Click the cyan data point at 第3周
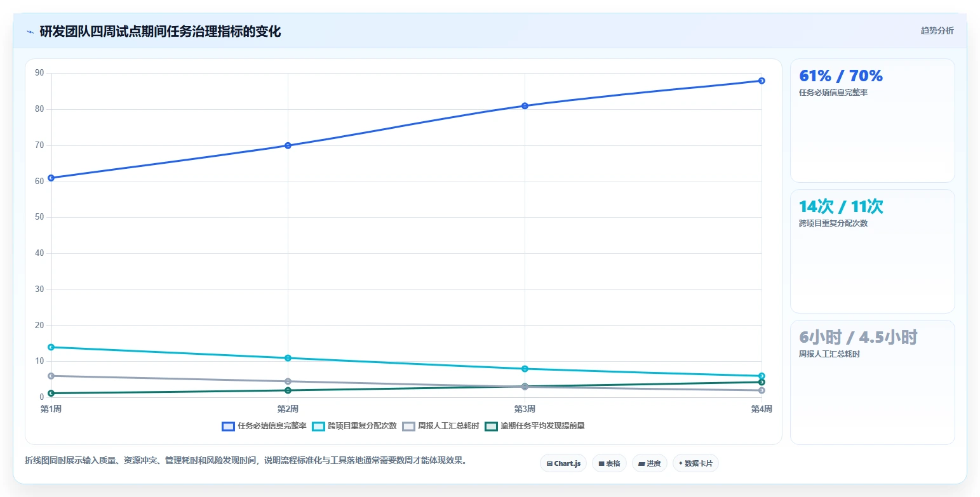This screenshot has width=980, height=497. (x=525, y=369)
